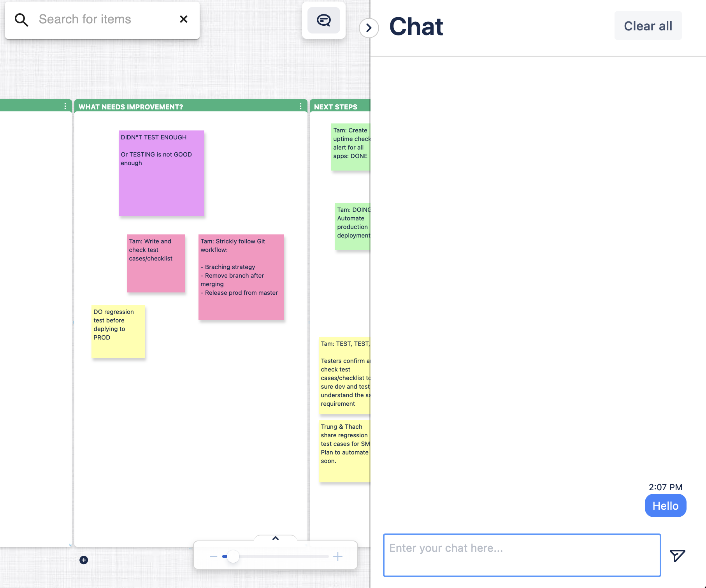Viewport: 706px width, 588px height.
Task: Expand the zoom toolbar with up chevron
Action: [276, 539]
